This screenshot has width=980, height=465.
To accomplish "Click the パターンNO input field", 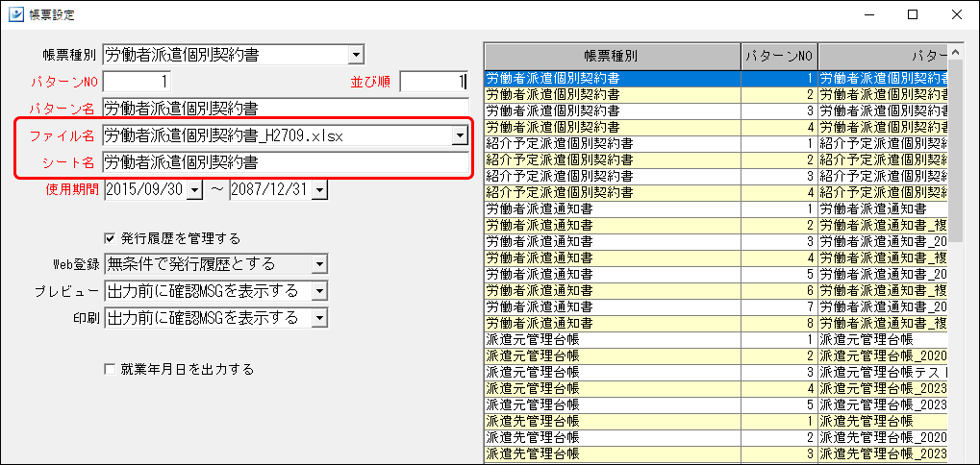I will [x=137, y=82].
